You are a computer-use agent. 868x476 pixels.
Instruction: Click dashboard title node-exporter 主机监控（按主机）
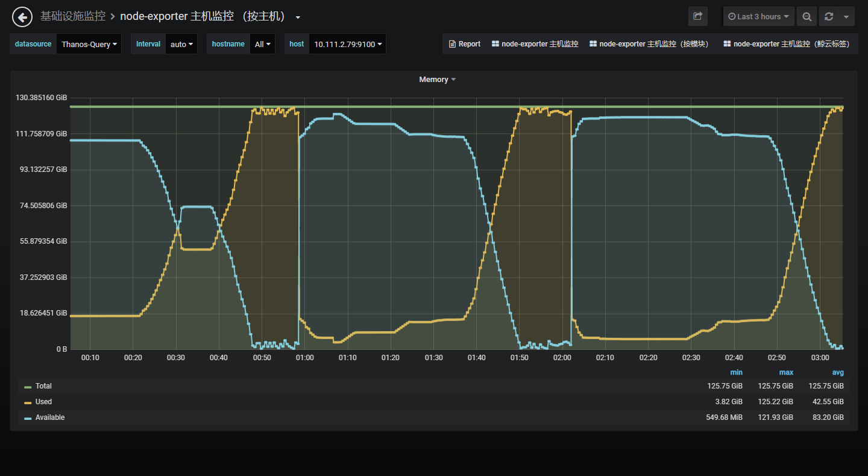(205, 16)
